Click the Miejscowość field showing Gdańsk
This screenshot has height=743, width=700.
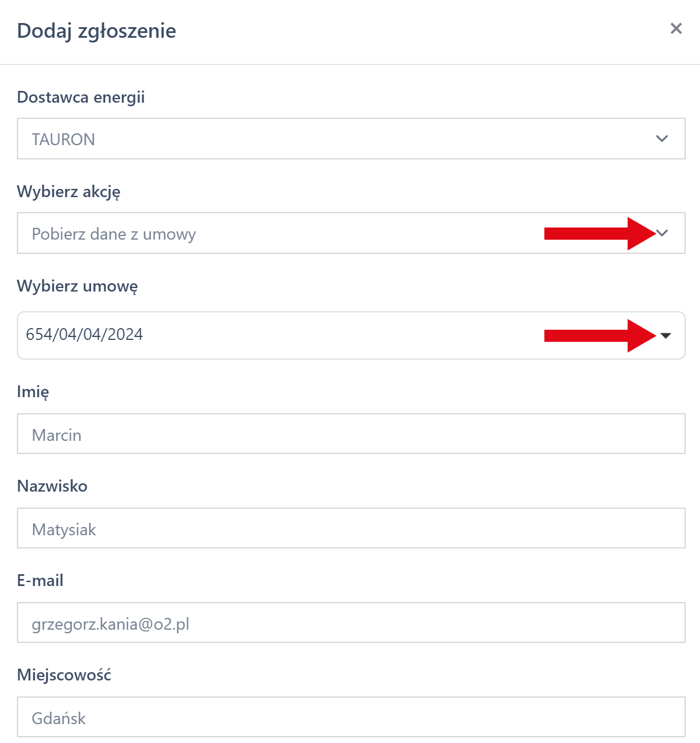point(351,717)
